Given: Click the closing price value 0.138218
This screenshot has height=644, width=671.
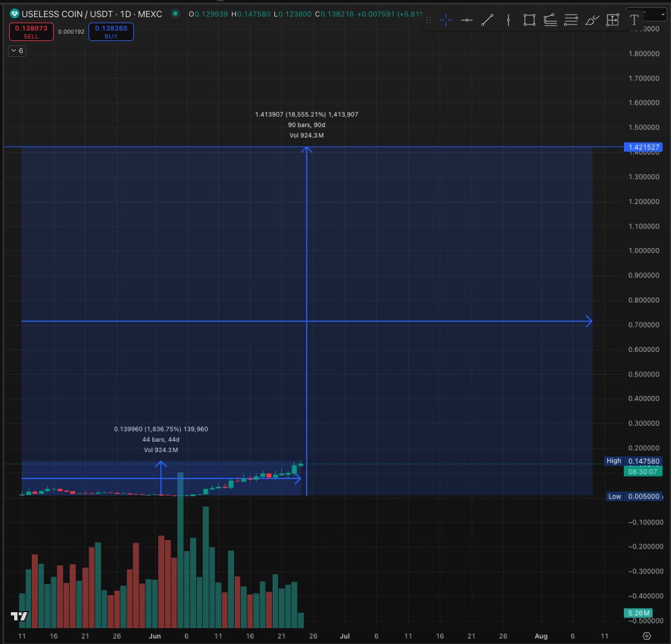Looking at the screenshot, I should (337, 14).
